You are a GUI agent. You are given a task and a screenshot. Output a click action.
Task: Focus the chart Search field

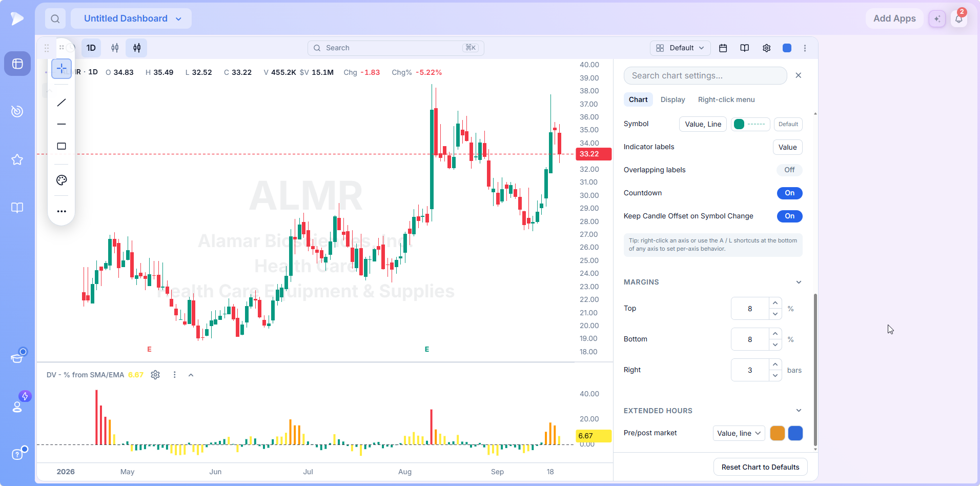point(396,48)
